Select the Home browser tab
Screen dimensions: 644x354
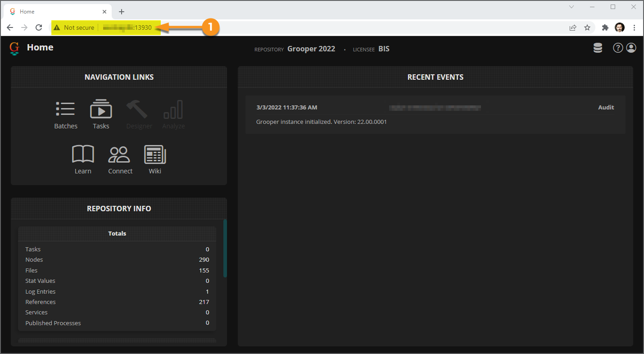point(59,12)
